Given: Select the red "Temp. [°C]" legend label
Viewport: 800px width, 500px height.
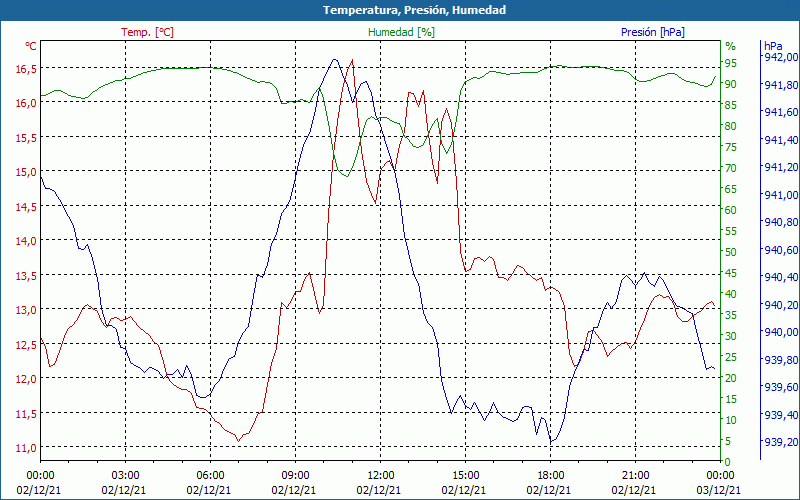Looking at the screenshot, I should pyautogui.click(x=147, y=32).
